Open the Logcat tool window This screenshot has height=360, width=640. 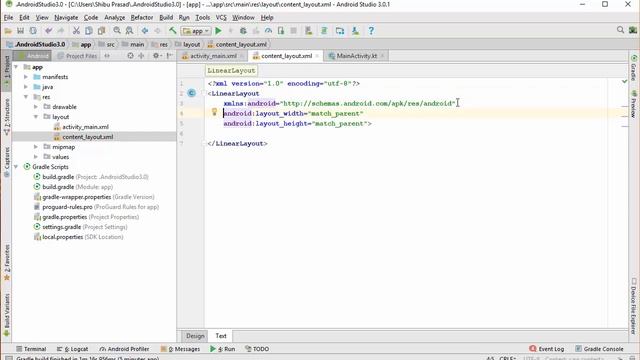(72, 349)
